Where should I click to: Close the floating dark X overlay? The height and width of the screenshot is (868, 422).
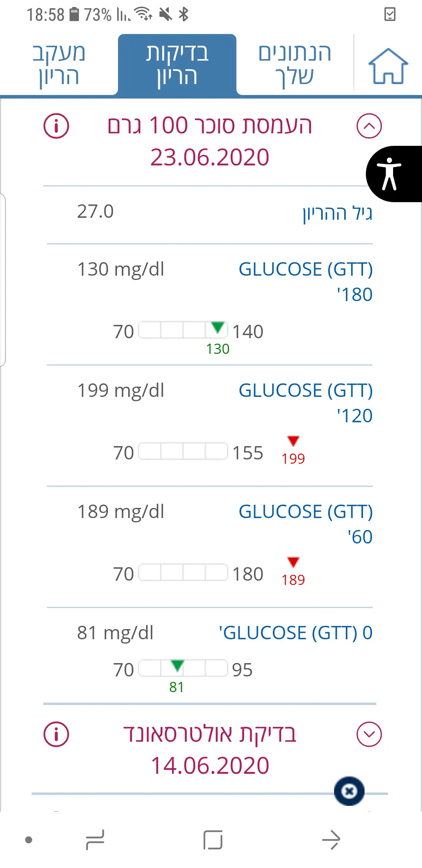(x=349, y=791)
